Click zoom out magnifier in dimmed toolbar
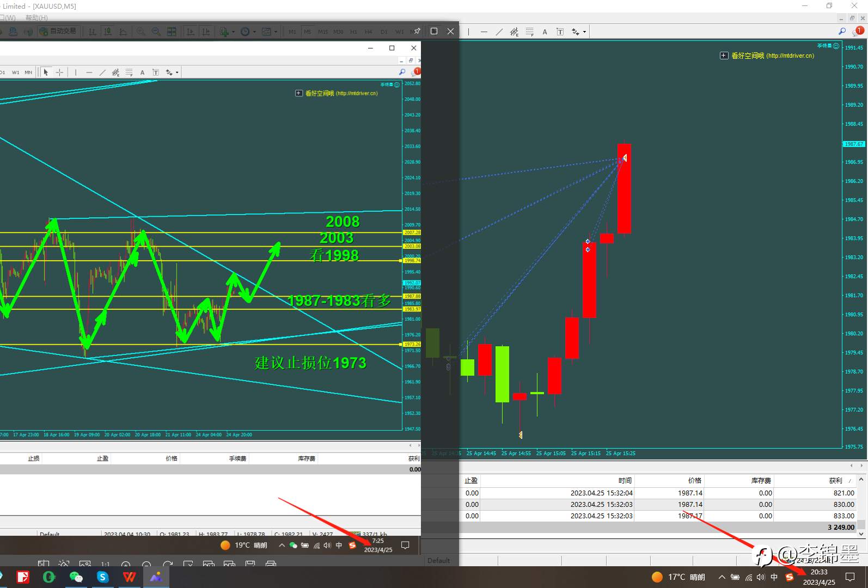The width and height of the screenshot is (868, 588). click(x=156, y=32)
